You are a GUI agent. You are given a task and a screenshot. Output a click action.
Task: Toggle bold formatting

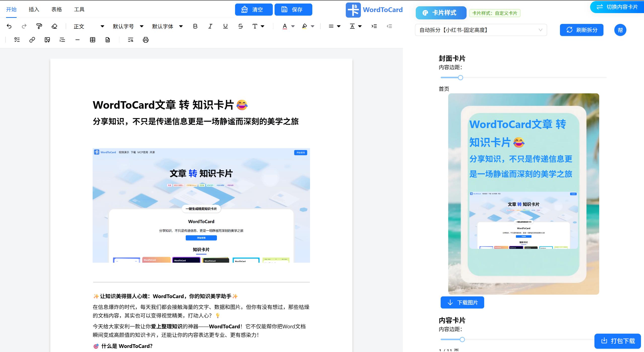pos(195,26)
